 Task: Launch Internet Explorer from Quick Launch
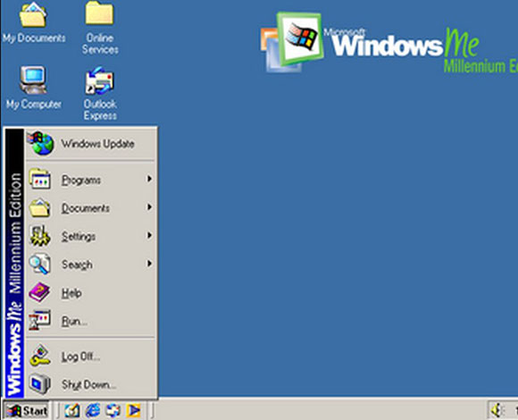93,410
